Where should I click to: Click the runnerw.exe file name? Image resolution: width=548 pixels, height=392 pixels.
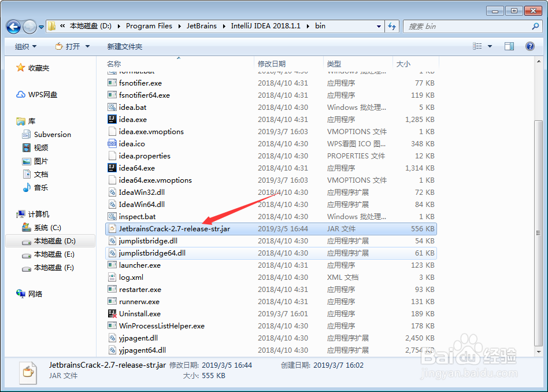point(139,301)
